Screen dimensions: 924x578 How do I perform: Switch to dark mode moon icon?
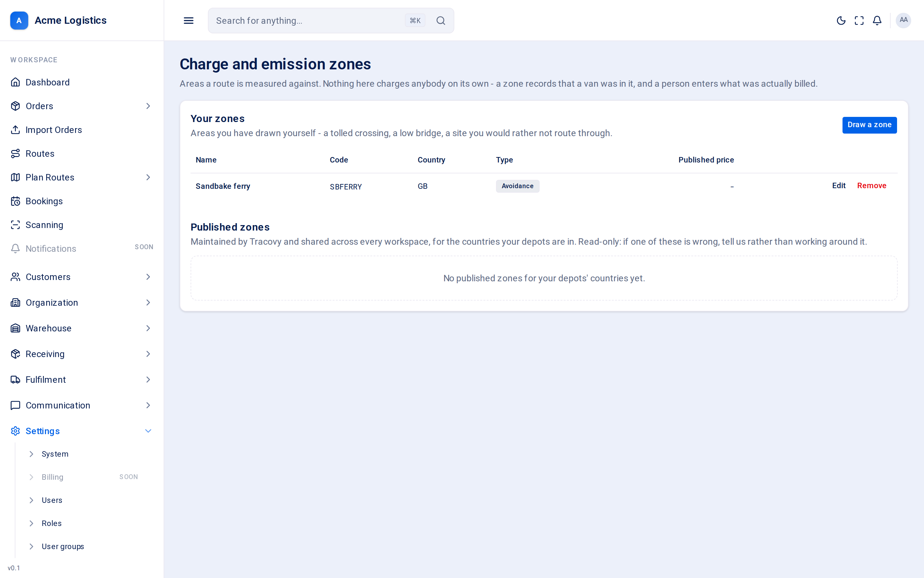tap(841, 21)
